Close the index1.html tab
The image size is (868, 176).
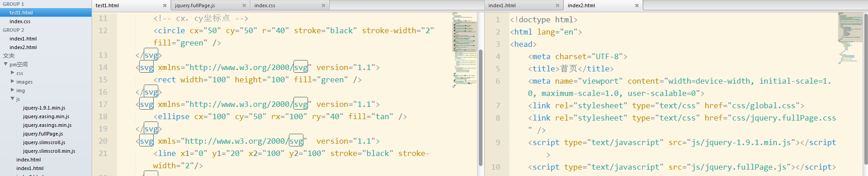pyautogui.click(x=557, y=5)
